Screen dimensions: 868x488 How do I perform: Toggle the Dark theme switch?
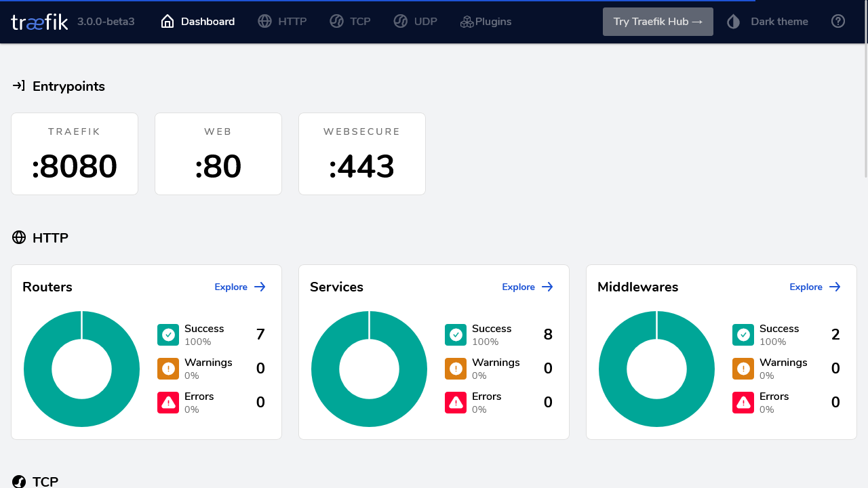(x=768, y=22)
